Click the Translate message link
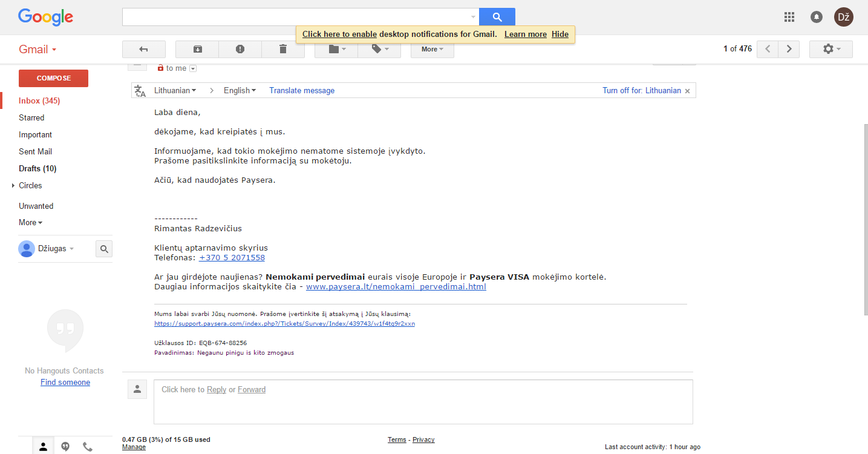Image resolution: width=868 pixels, height=454 pixels. (302, 91)
